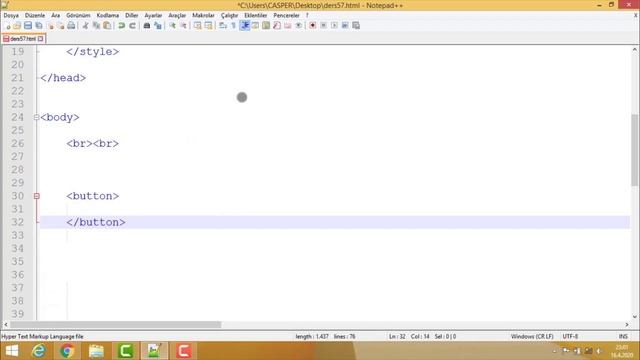Screen dimensions: 640x360
Task: Click the vertical scrollbar up arrow
Action: [635, 50]
